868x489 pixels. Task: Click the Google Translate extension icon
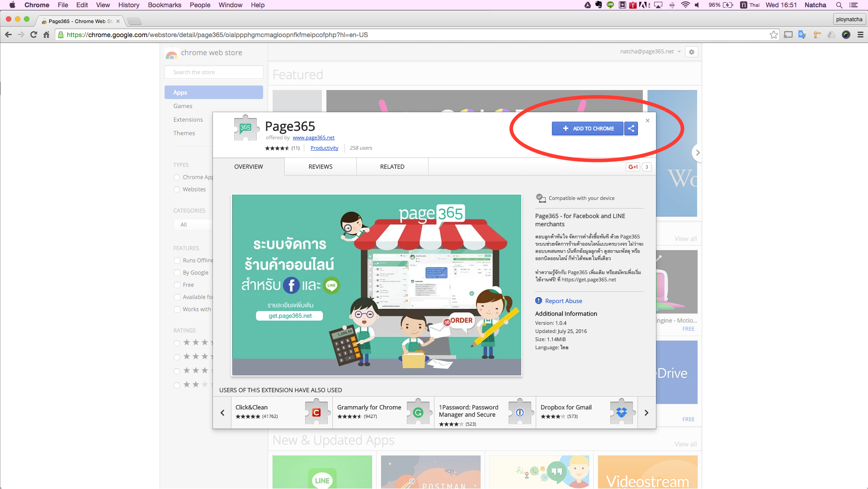[802, 35]
